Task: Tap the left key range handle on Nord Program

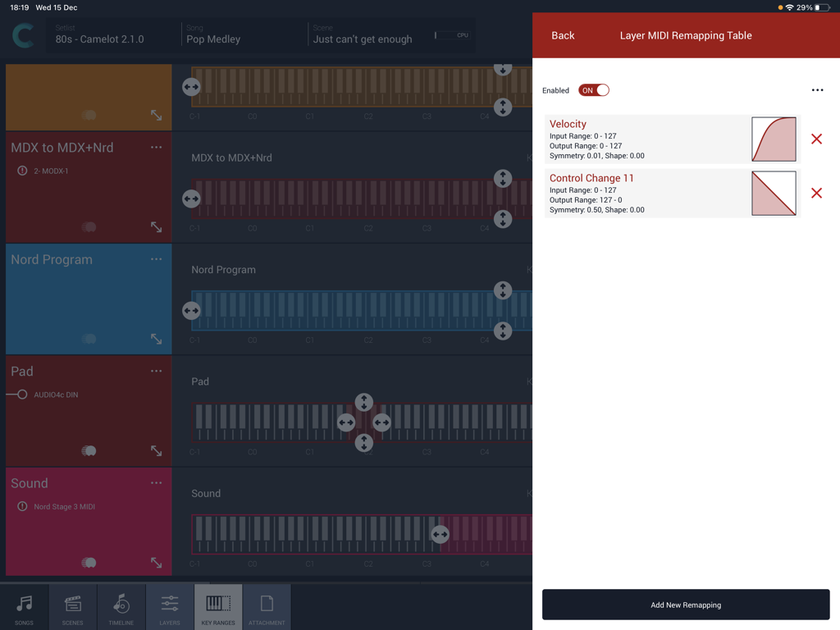Action: pyautogui.click(x=191, y=310)
